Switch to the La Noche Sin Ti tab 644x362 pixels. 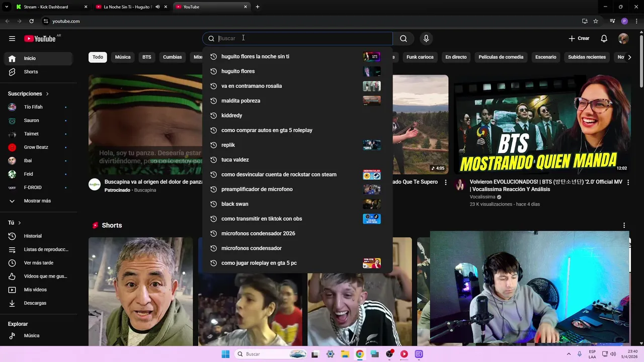[127, 7]
